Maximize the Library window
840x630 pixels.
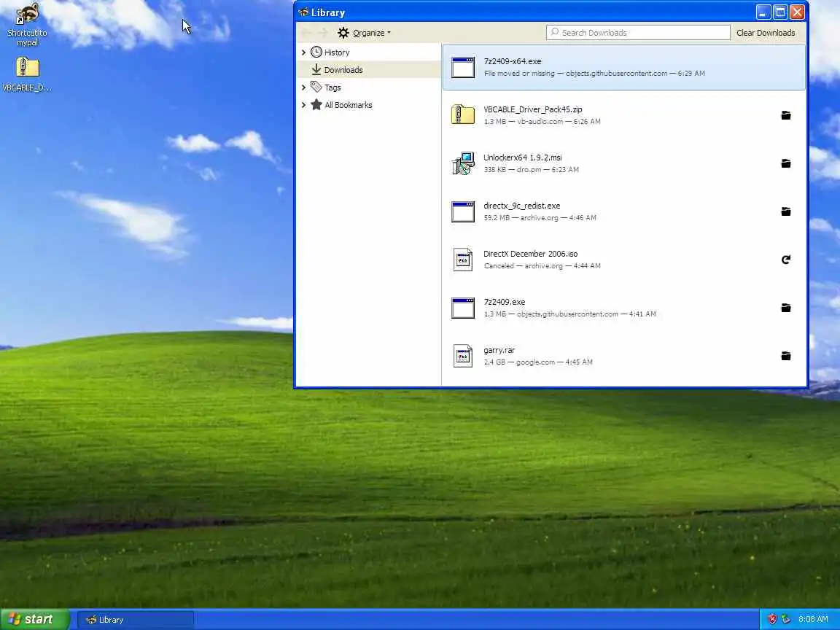tap(780, 12)
